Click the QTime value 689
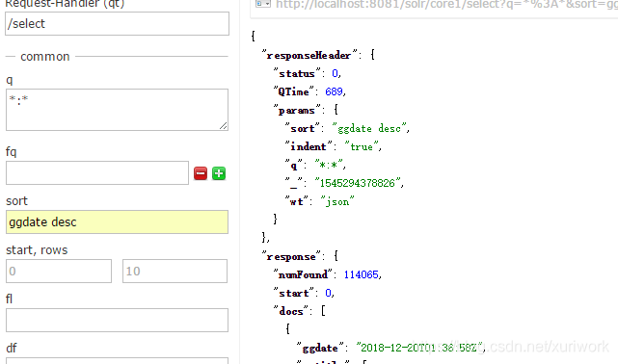Image resolution: width=618 pixels, height=364 pixels. tap(334, 91)
